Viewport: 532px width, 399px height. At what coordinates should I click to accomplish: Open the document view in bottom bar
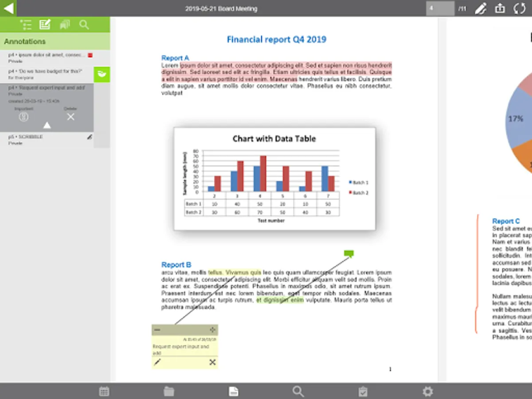[234, 391]
